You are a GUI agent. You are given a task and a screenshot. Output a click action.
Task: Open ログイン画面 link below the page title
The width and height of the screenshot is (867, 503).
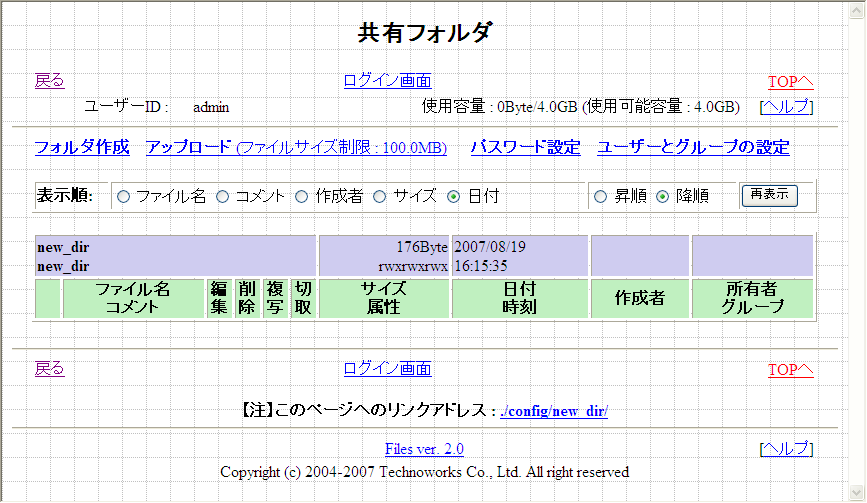point(387,81)
